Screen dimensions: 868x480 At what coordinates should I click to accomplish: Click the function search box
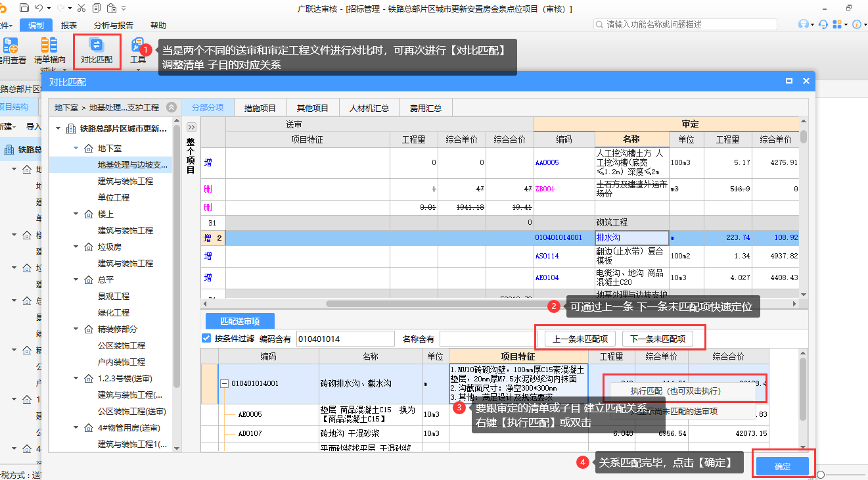pos(685,24)
